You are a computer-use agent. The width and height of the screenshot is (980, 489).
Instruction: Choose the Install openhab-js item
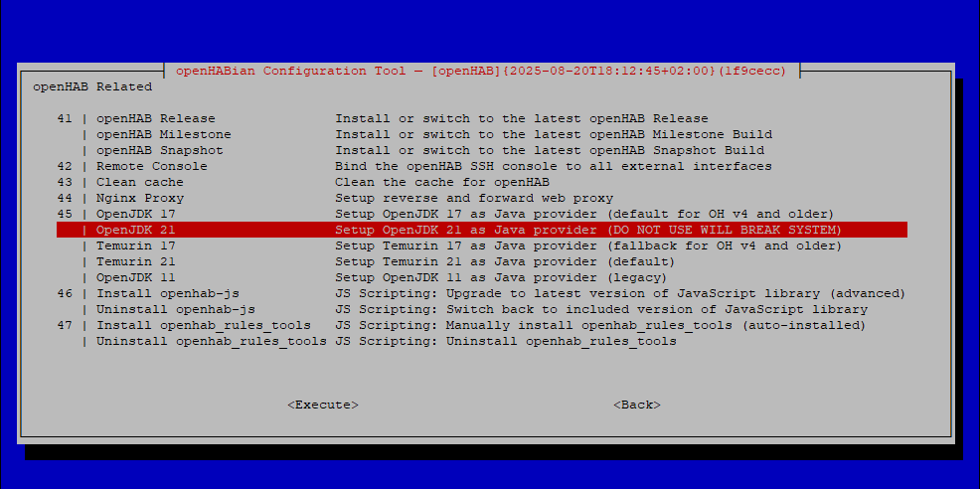click(481, 293)
